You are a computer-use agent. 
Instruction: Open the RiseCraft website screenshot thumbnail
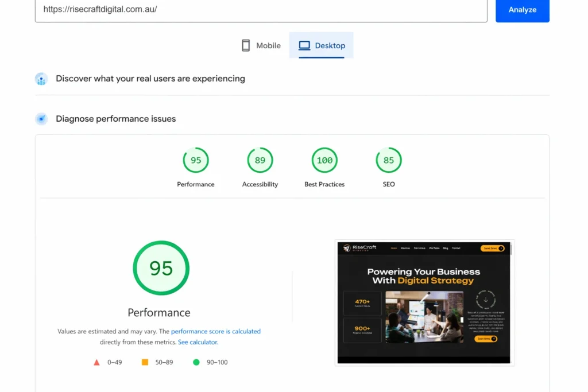(424, 302)
